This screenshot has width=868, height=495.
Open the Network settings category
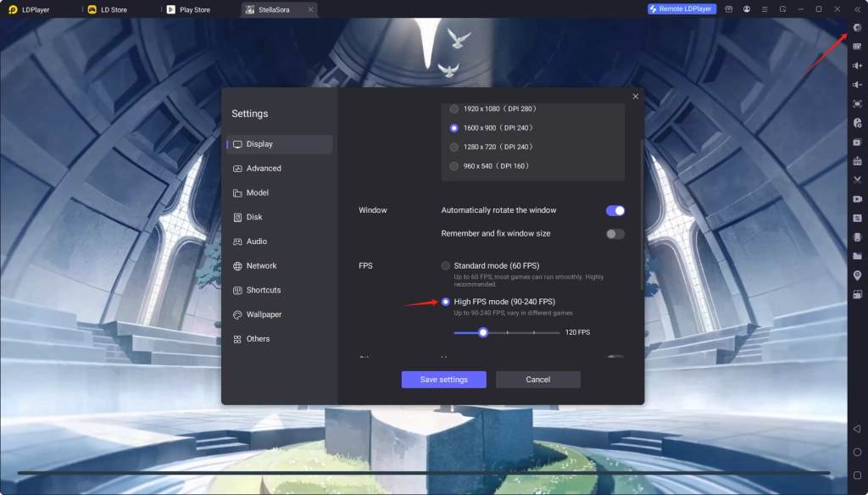tap(264, 265)
